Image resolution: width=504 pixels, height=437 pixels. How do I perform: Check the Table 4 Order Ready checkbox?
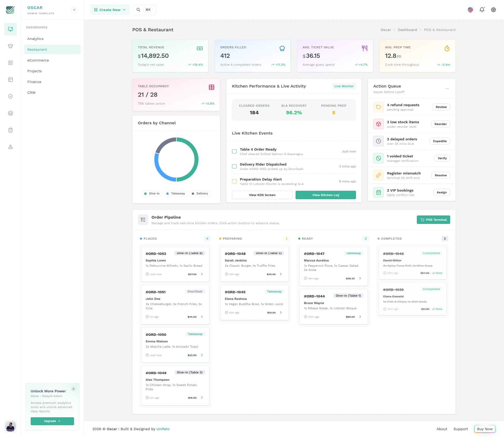pyautogui.click(x=234, y=151)
